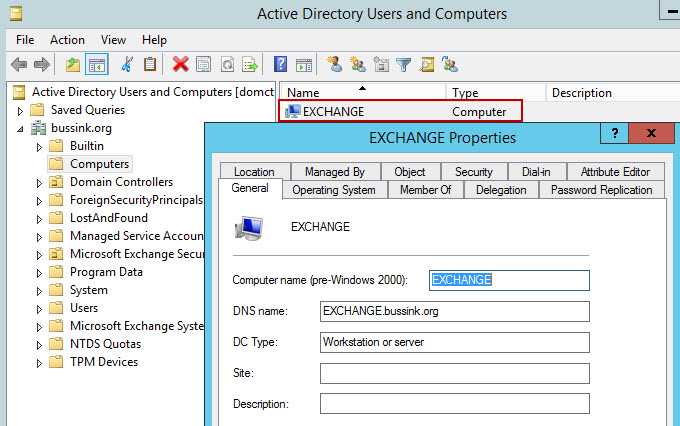Open the Security tab
Image resolution: width=680 pixels, height=426 pixels.
pyautogui.click(x=474, y=172)
